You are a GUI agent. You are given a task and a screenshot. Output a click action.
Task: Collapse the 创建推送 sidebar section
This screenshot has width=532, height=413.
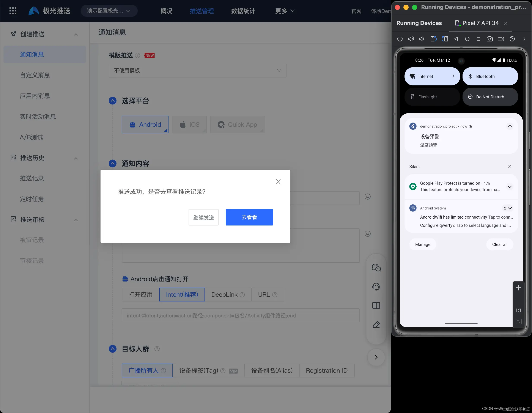click(x=76, y=34)
